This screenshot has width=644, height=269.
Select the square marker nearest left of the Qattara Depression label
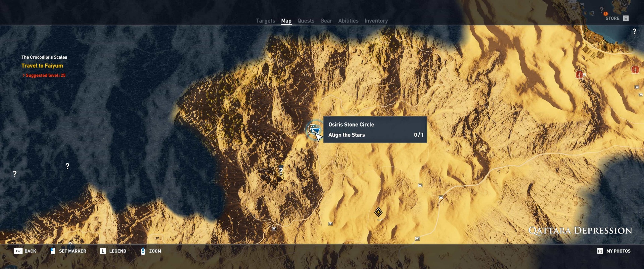coord(417,239)
